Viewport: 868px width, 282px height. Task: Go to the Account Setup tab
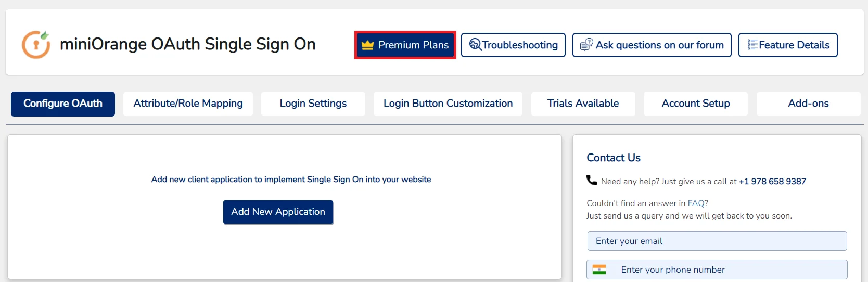[696, 104]
